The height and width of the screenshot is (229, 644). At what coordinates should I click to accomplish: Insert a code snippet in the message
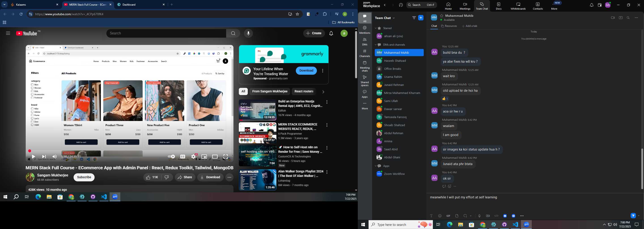(496, 216)
